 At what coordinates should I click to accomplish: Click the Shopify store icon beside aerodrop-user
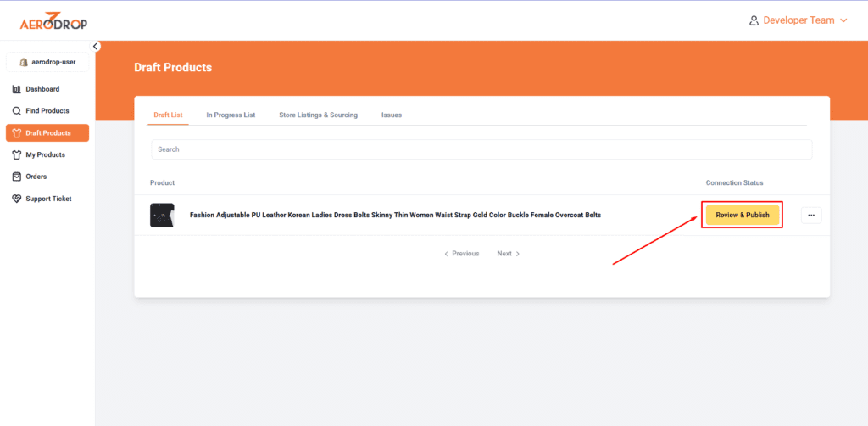(x=24, y=62)
